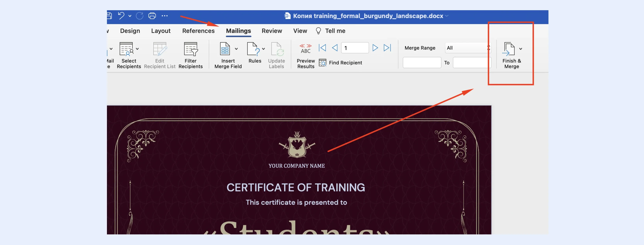Go to the Review tab
Viewport: 644px width, 245px height.
(x=272, y=31)
